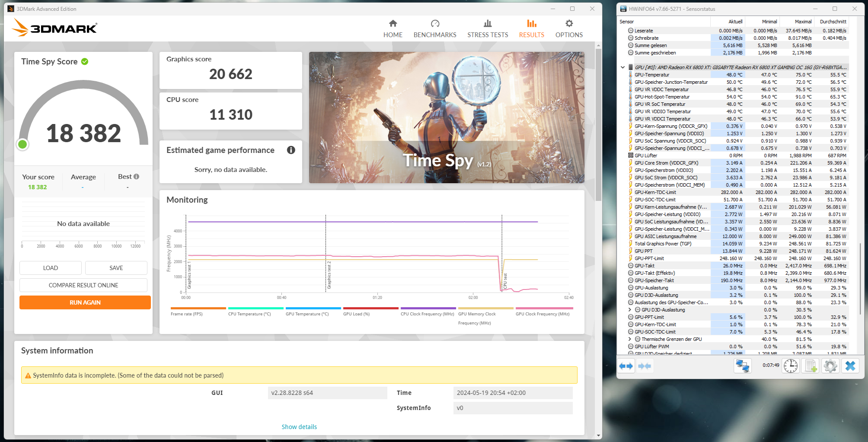This screenshot has width=868, height=442.
Task: Click the Graphics test 2 marker in the chart
Action: point(329,275)
